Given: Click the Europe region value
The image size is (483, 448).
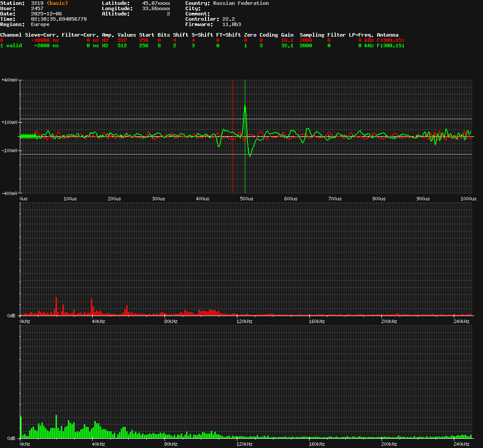Looking at the screenshot, I should [40, 24].
